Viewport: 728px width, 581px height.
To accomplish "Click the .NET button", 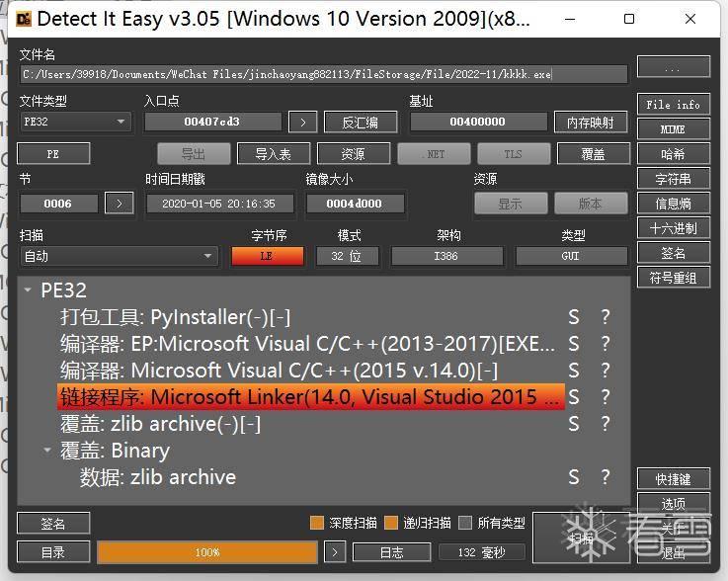I will (434, 154).
